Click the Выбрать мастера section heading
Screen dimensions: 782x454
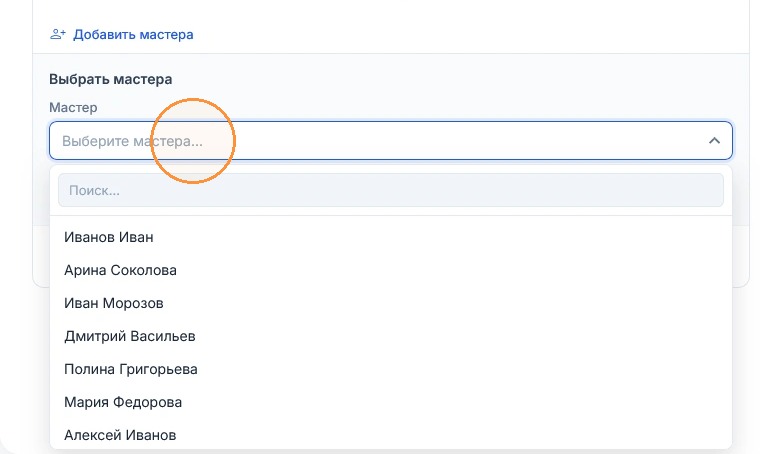110,79
